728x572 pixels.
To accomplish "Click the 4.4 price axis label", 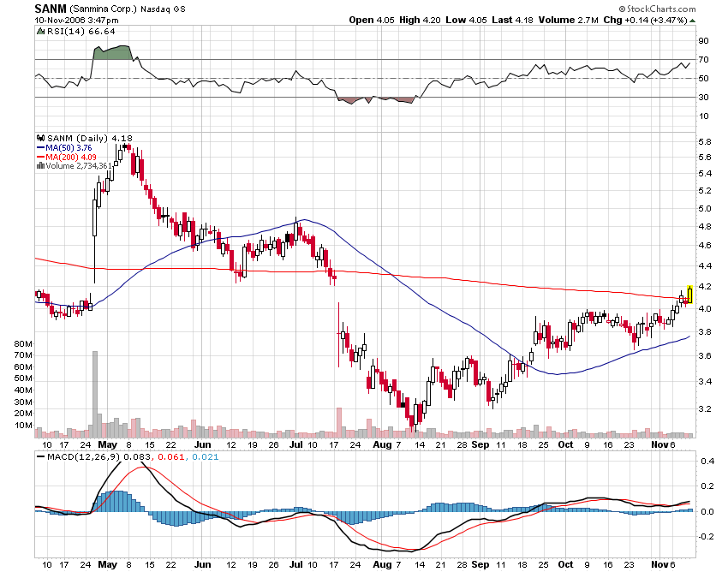I will [705, 266].
